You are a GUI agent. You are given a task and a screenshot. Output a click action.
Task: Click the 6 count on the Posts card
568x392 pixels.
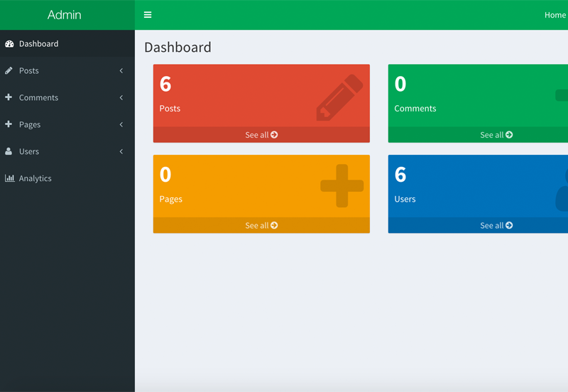pyautogui.click(x=165, y=84)
